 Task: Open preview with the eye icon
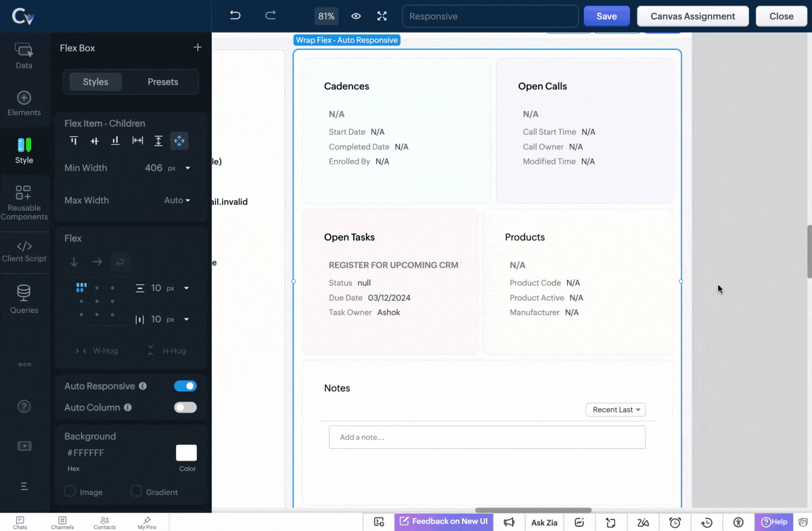[x=356, y=16]
